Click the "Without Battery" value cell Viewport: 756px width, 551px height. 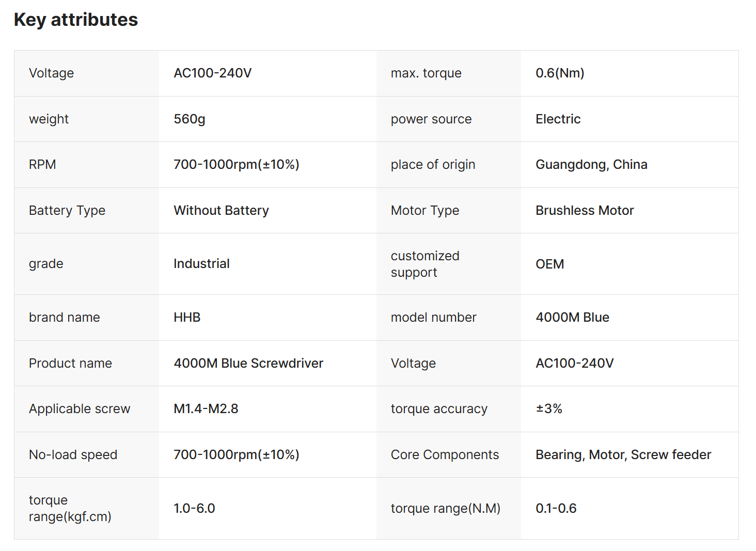pos(221,211)
